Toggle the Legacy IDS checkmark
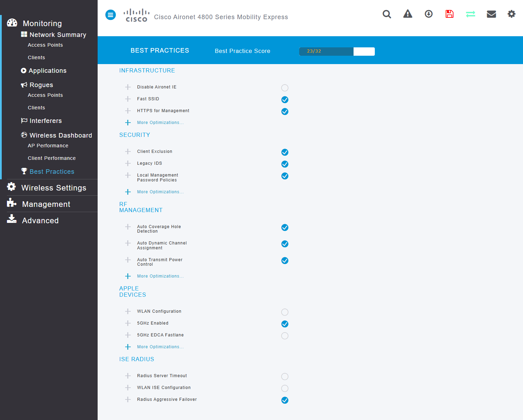This screenshot has height=420, width=523. point(285,164)
